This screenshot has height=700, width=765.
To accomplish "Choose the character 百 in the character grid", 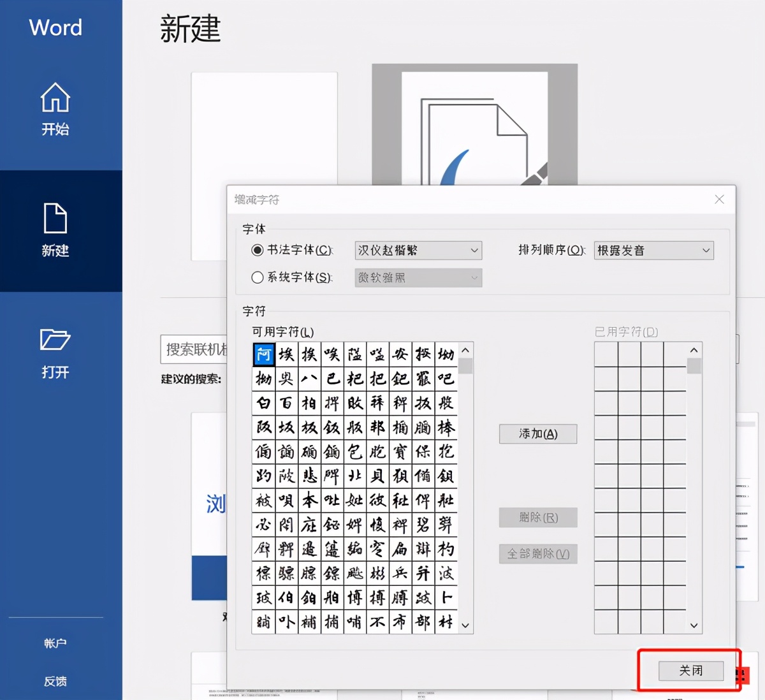I will 286,403.
